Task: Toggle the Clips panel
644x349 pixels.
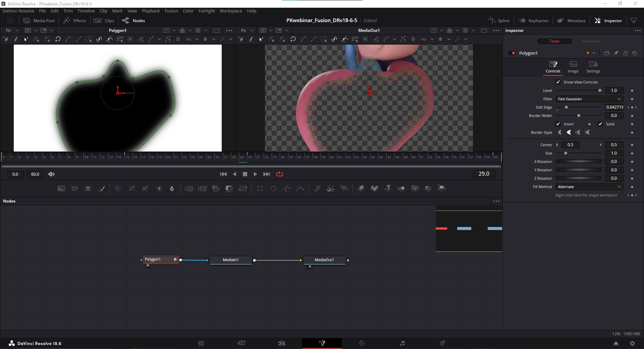Action: pyautogui.click(x=104, y=20)
